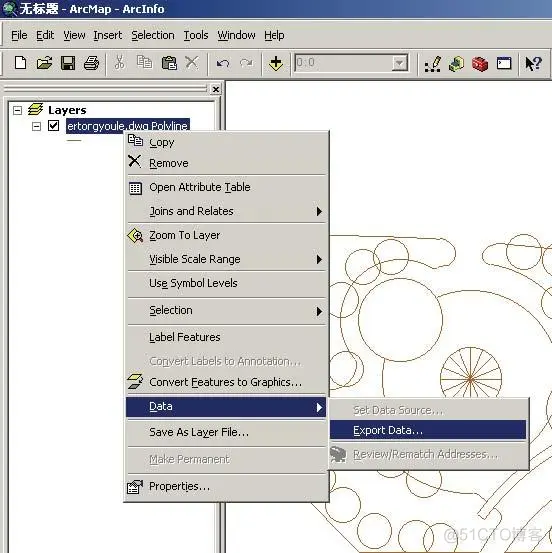The width and height of the screenshot is (552, 553).
Task: Select Open Attribute Table
Action: (226, 187)
